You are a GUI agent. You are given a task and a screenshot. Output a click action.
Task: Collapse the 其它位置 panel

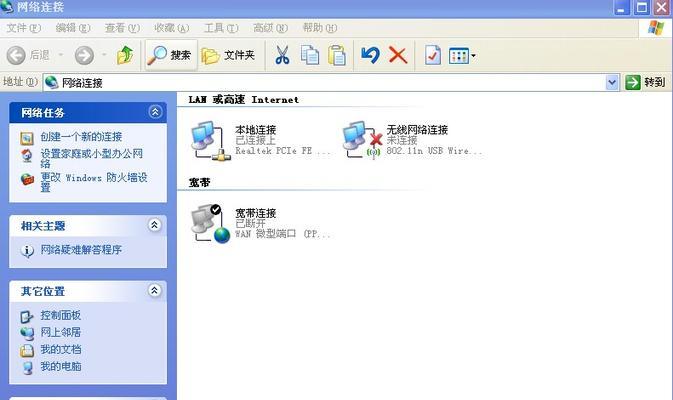[x=155, y=291]
